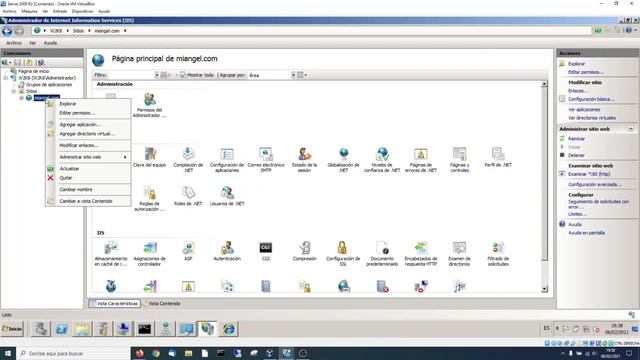Switch to Vista Características tab
Image resolution: width=640 pixels, height=360 pixels.
click(x=115, y=304)
